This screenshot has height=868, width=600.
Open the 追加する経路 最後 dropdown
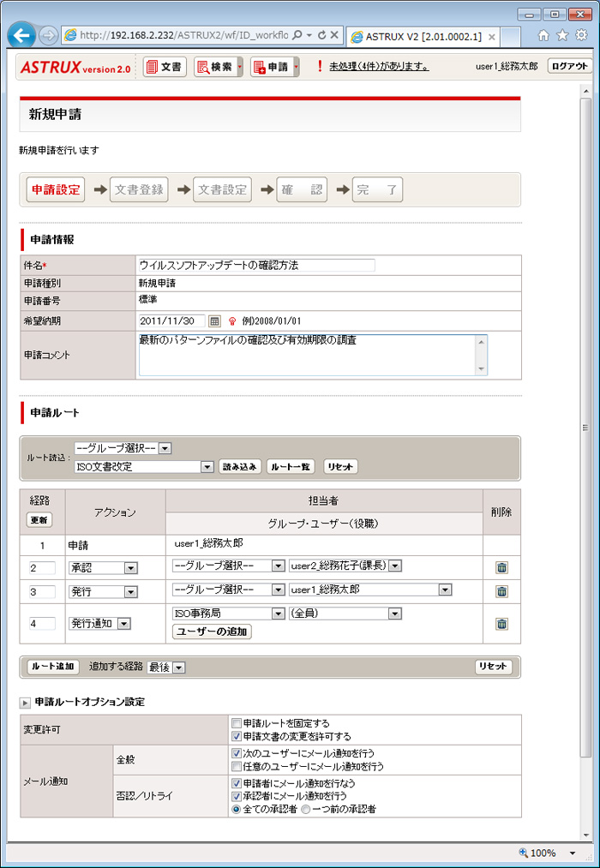(165, 667)
